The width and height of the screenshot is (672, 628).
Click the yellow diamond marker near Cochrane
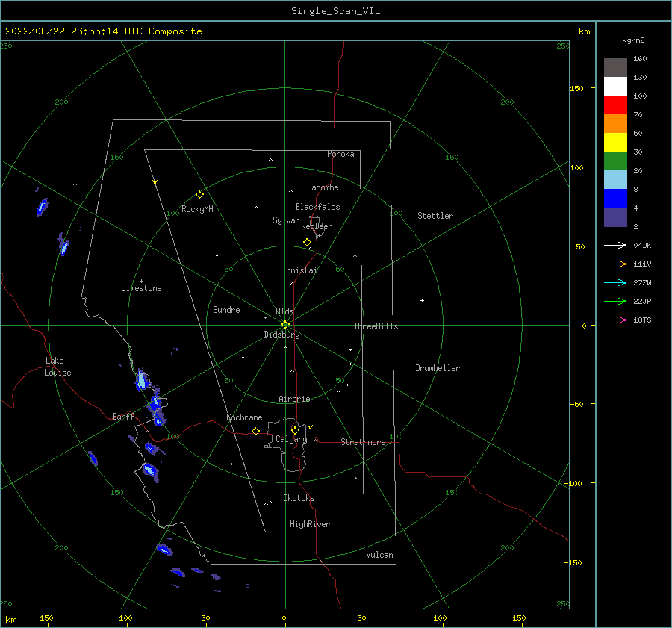[256, 431]
